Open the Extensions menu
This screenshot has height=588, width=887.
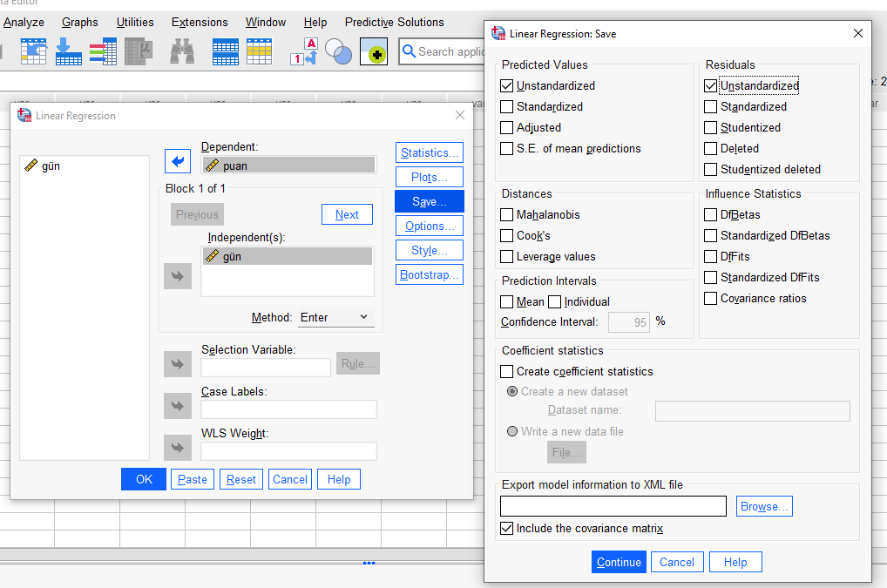point(200,22)
